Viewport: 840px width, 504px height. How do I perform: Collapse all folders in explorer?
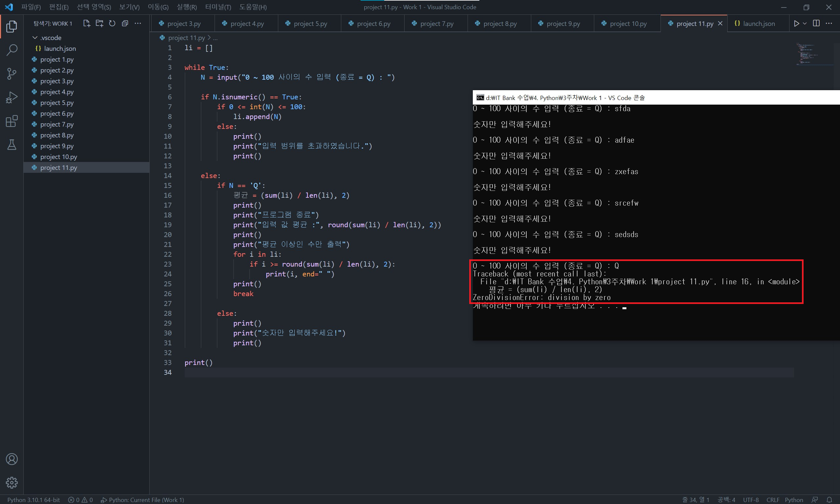pos(125,23)
